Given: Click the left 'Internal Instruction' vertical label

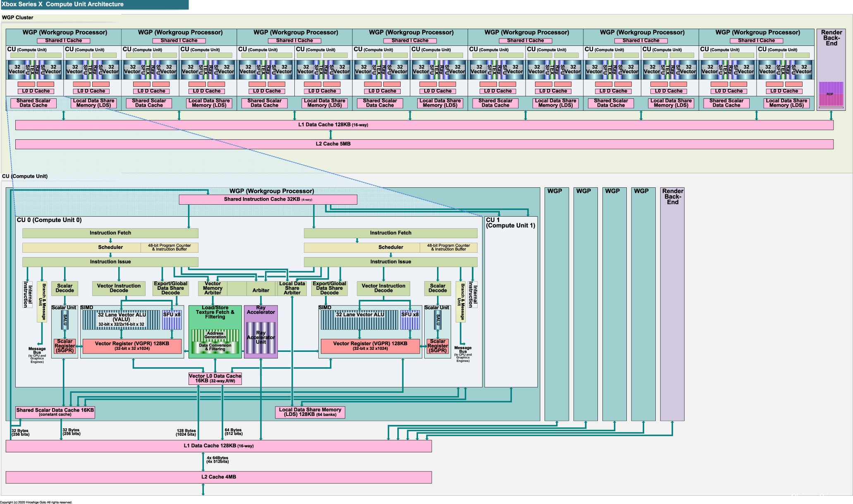Looking at the screenshot, I should pyautogui.click(x=27, y=294).
